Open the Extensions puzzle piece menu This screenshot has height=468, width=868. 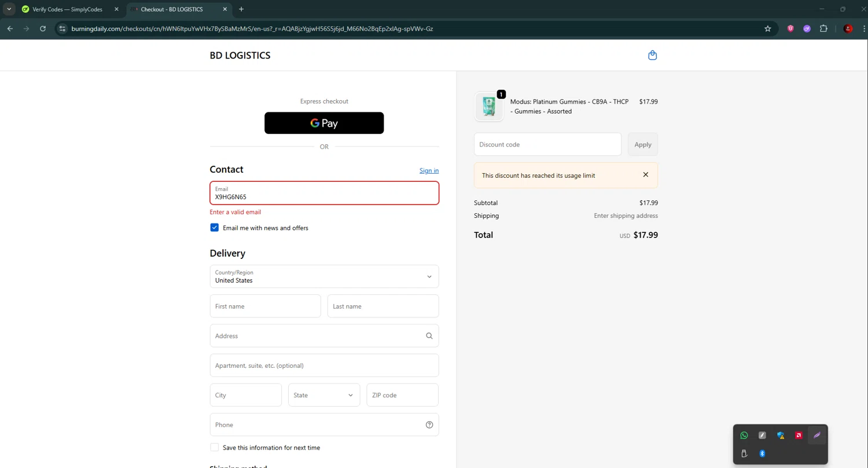pos(823,28)
